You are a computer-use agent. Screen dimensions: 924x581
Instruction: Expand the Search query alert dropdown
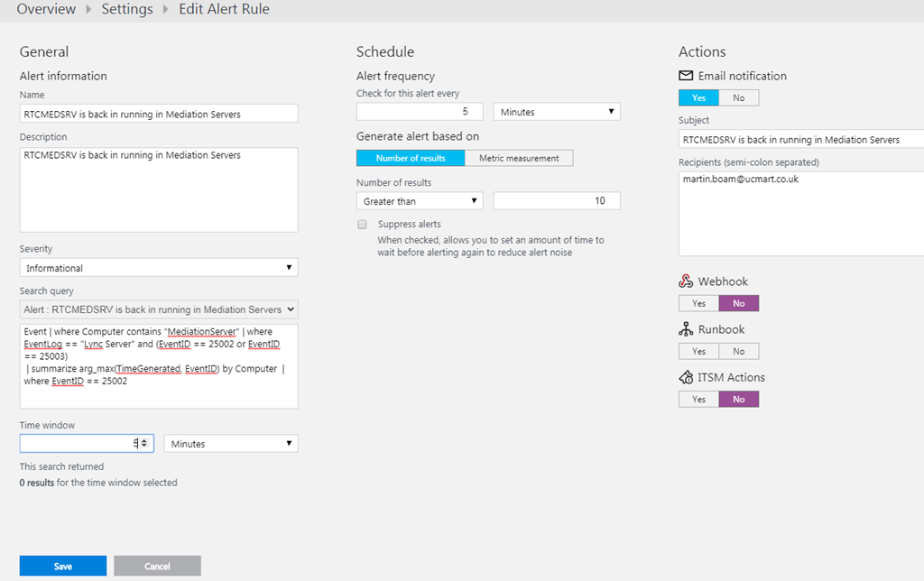(159, 309)
